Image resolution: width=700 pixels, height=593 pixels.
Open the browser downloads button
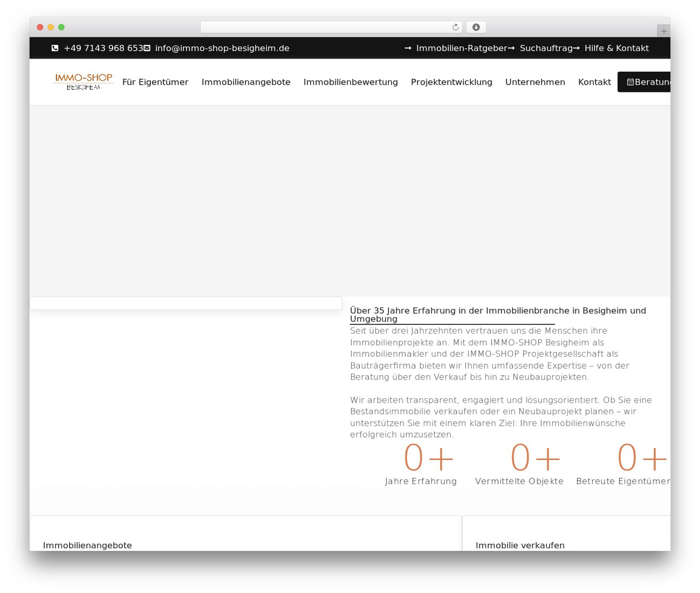[476, 27]
